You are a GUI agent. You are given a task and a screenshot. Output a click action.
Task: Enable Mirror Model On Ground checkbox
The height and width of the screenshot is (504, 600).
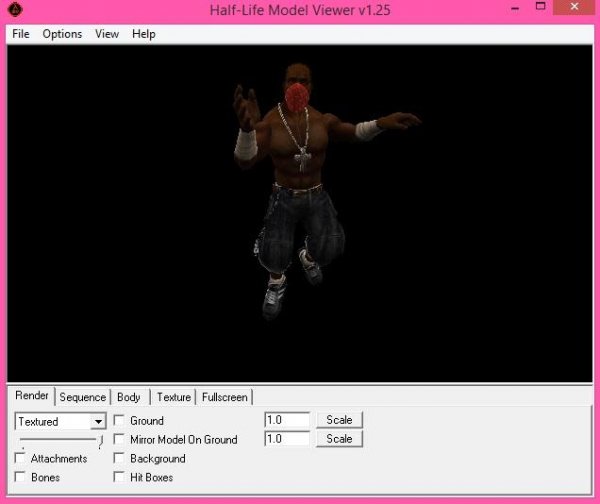click(119, 439)
